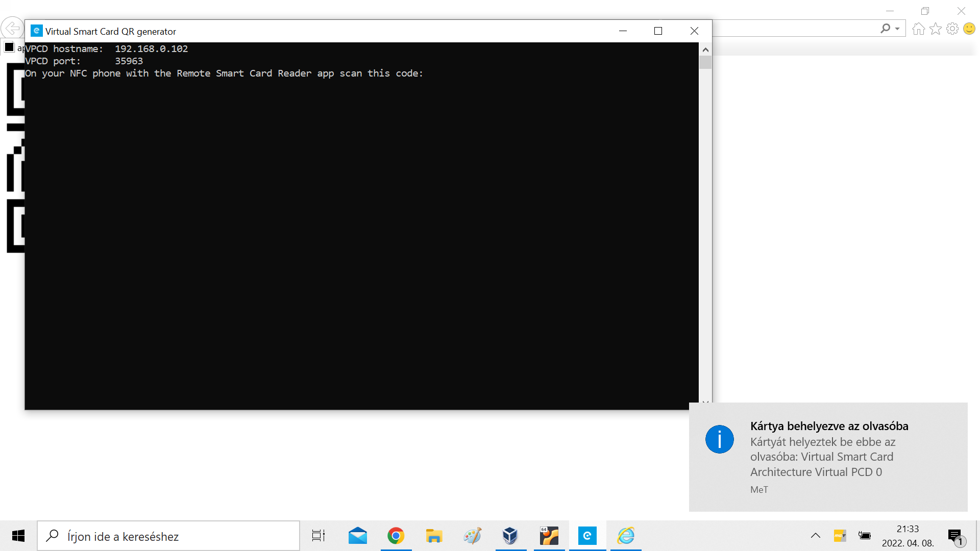Open the battery status tray icon
This screenshot has width=980, height=551.
pos(865,536)
